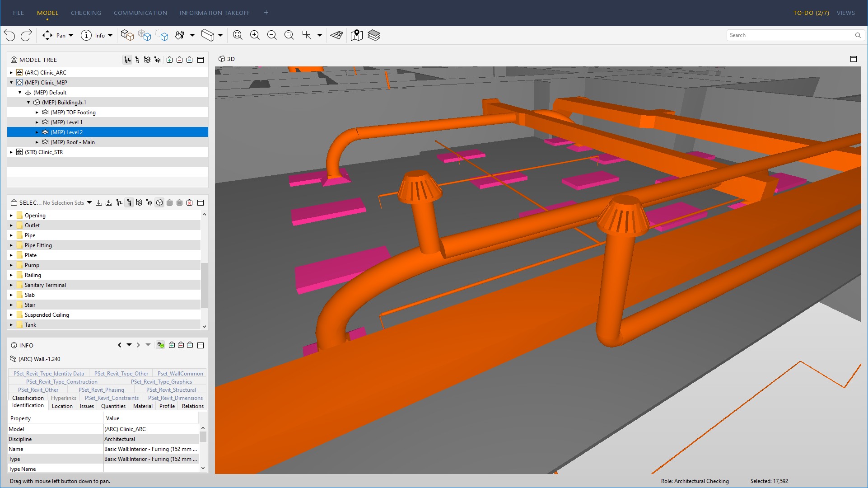Image resolution: width=868 pixels, height=488 pixels.
Task: Open the paint bucket dropdown arrow
Action: point(192,35)
